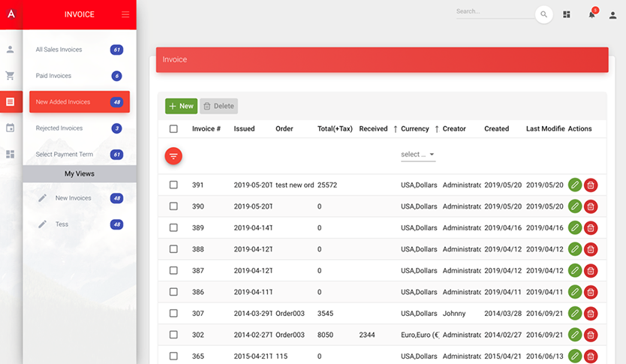Edit invoice 391 with green pencil

(x=575, y=185)
